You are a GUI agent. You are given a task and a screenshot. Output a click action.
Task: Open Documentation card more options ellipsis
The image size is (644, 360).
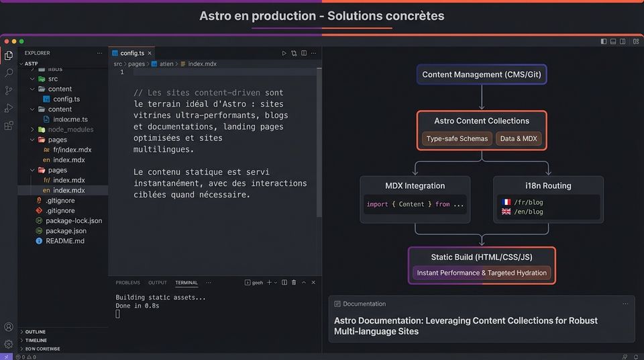(625, 304)
